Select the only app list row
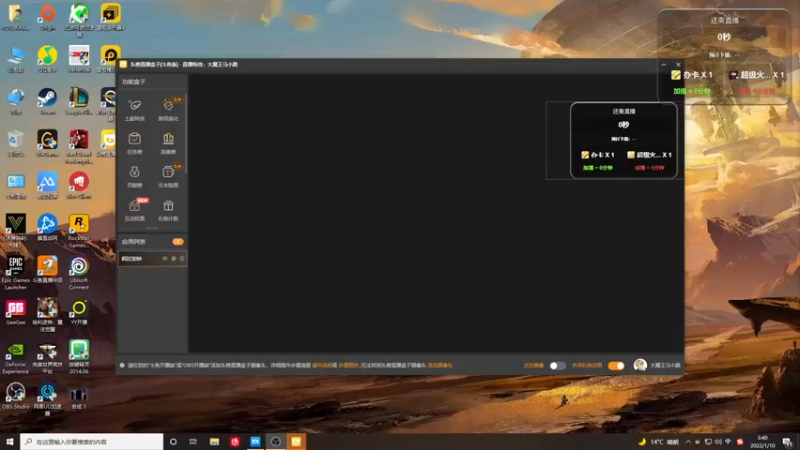 click(x=153, y=259)
